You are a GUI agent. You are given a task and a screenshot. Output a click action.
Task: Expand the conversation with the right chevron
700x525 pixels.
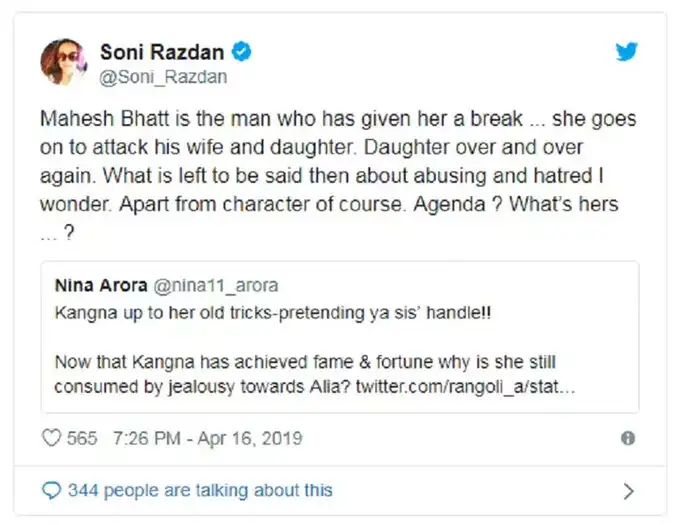coord(627,490)
